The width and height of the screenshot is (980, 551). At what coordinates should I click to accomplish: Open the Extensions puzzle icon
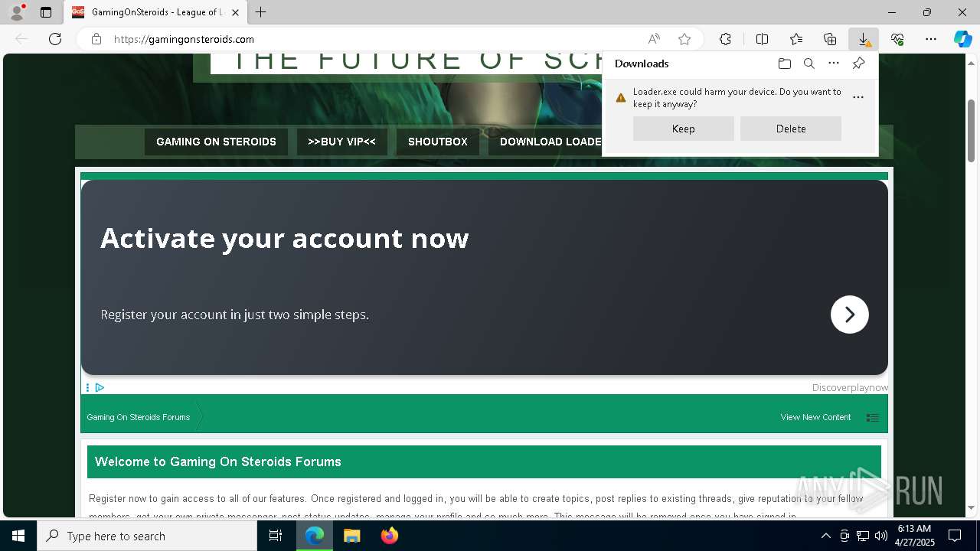point(725,39)
